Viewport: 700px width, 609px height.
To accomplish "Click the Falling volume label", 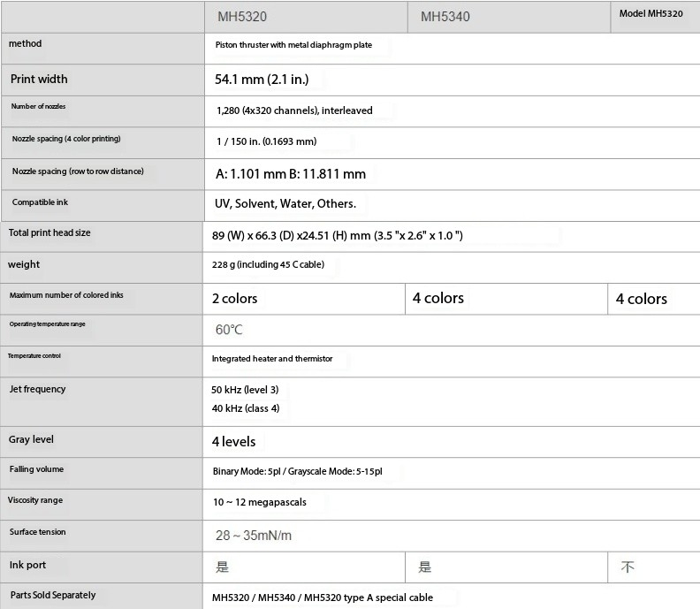I will [x=36, y=469].
